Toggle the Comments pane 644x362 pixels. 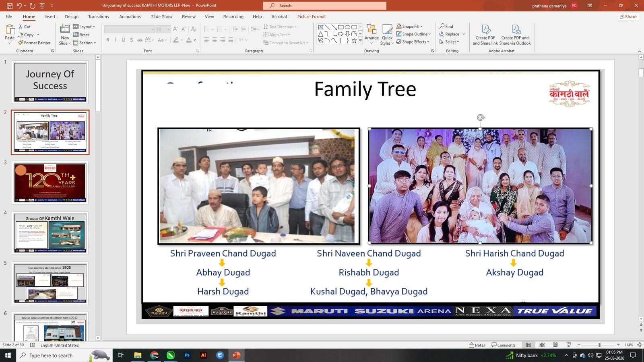coord(504,345)
